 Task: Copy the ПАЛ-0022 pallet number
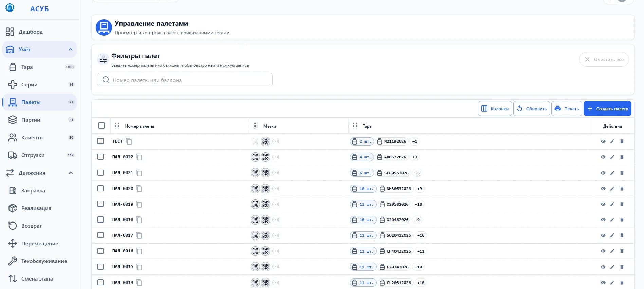point(139,157)
